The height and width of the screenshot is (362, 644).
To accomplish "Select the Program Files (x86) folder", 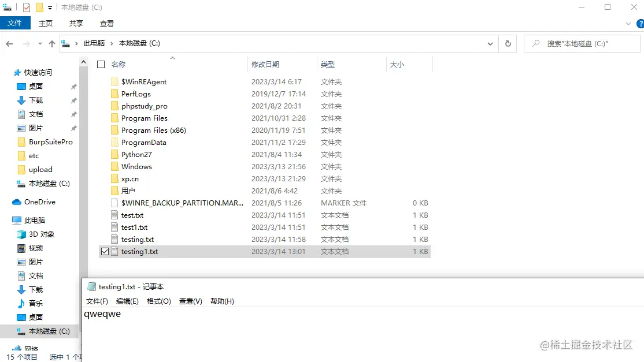I will pyautogui.click(x=154, y=130).
